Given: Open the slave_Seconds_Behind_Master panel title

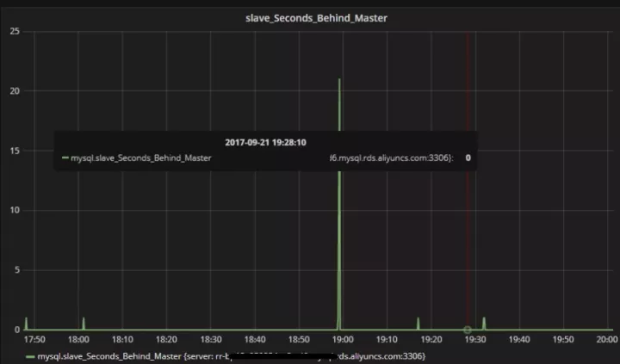Looking at the screenshot, I should (x=316, y=18).
